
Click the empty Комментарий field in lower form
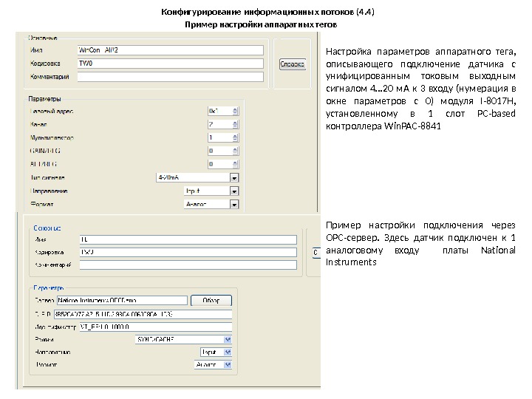188,265
